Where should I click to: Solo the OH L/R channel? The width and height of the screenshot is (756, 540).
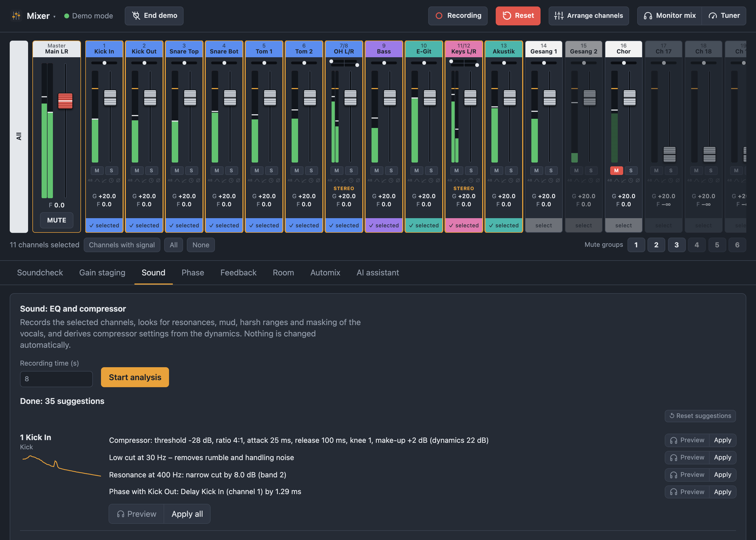351,171
